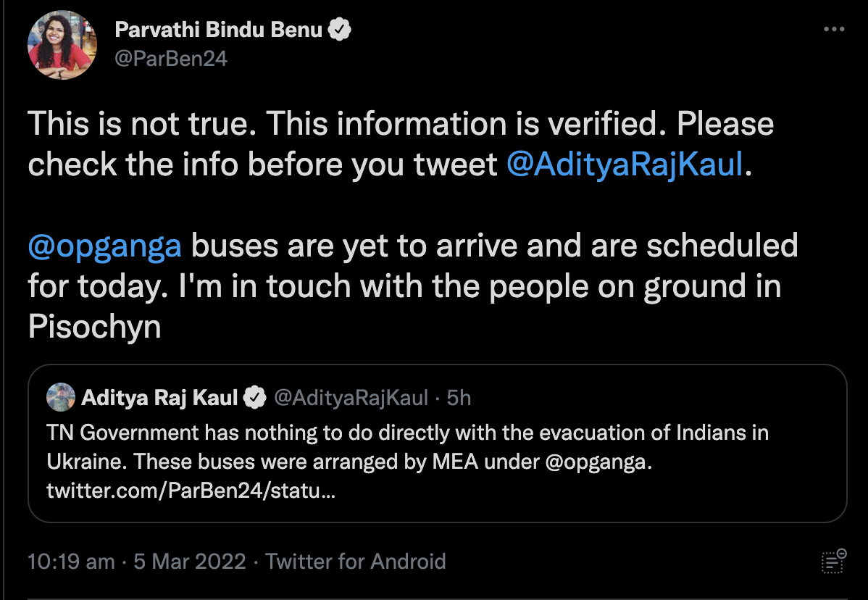Click the word Pisochyn in the tweet text
Image resolution: width=868 pixels, height=600 pixels.
[94, 328]
